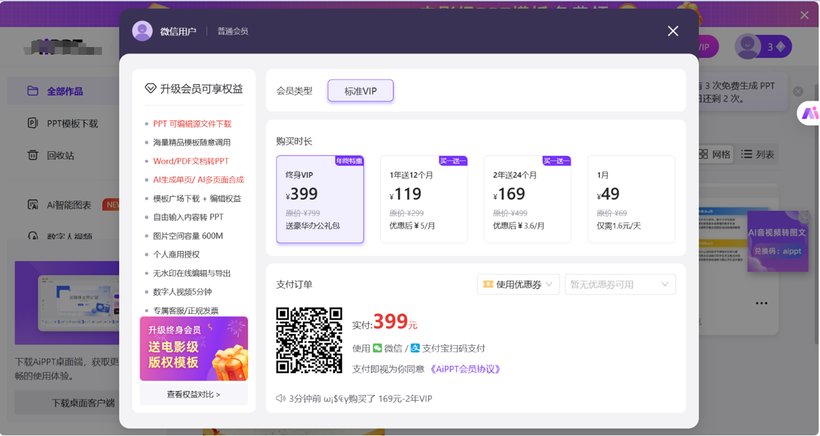Click the Ai智能图表 icon in sidebar
Viewport: 820px width, 436px height.
(32, 205)
